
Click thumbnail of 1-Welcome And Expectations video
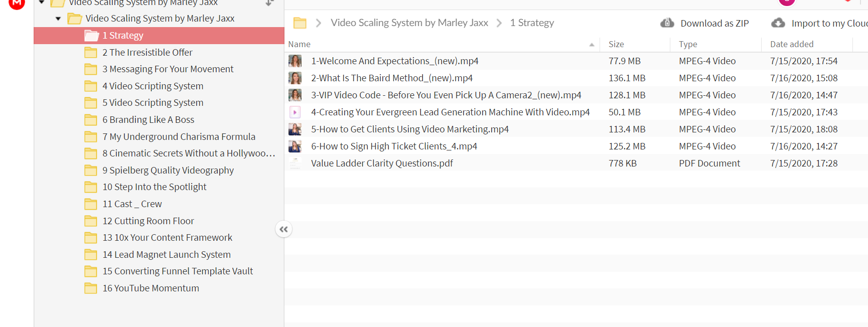coord(295,61)
